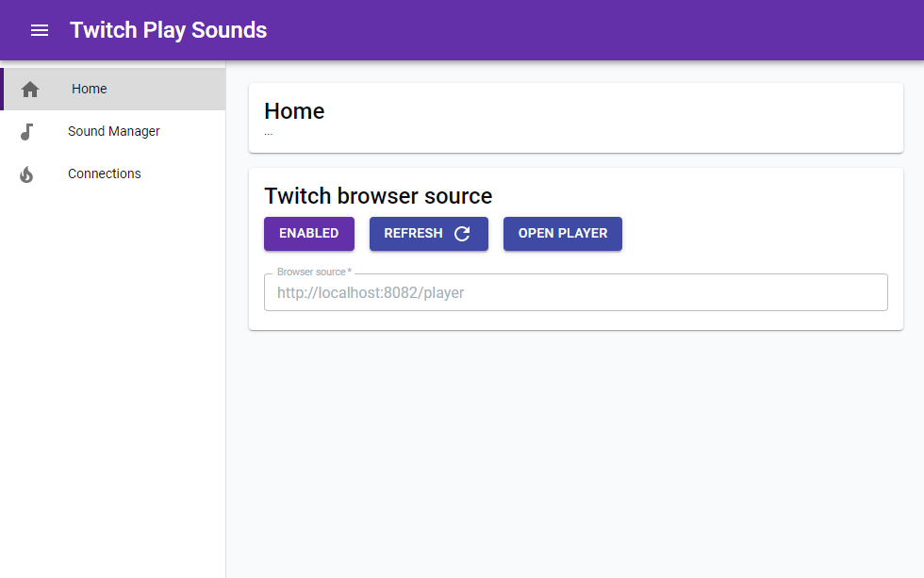The height and width of the screenshot is (578, 924).
Task: Click the Browser source field label
Action: pyautogui.click(x=314, y=272)
